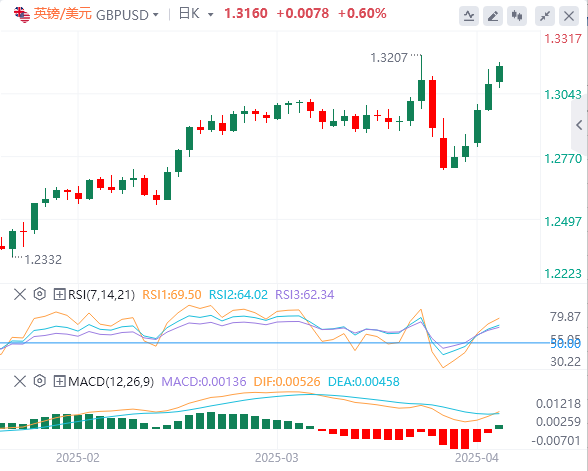The height and width of the screenshot is (471, 588).
Task: Click the RSI(7,14,21) indicator label
Action: [101, 295]
